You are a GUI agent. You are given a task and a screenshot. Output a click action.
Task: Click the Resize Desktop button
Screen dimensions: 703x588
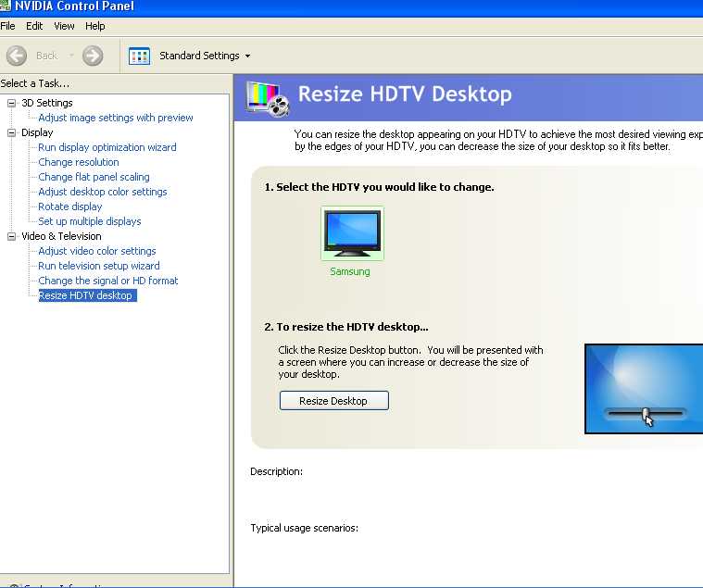pyautogui.click(x=334, y=401)
